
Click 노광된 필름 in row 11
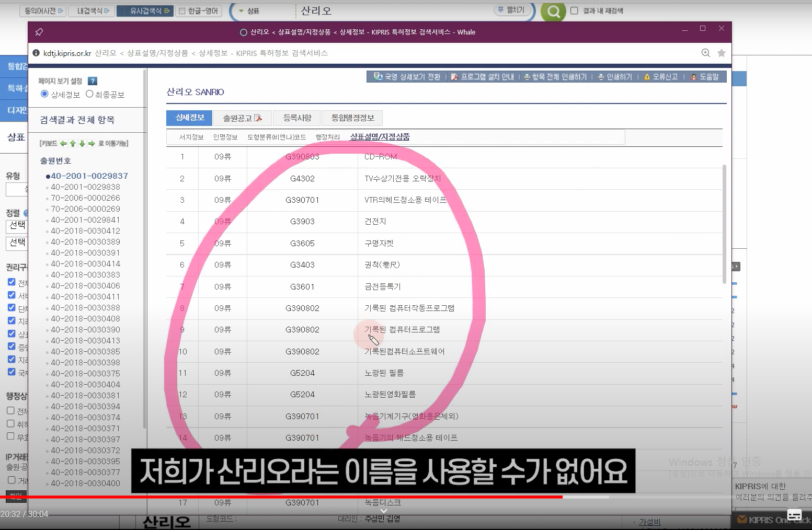[x=384, y=373]
